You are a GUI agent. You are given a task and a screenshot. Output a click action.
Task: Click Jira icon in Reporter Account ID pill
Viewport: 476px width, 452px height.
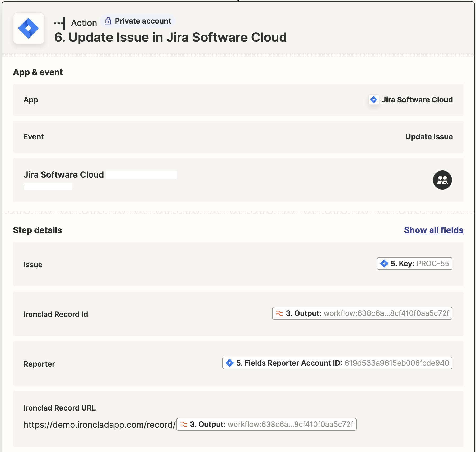(x=230, y=363)
